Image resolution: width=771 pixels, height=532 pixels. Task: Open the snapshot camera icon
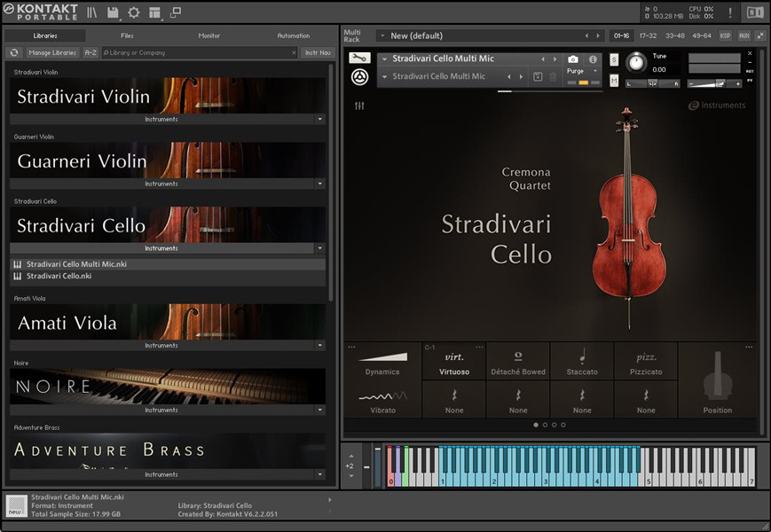[x=573, y=59]
